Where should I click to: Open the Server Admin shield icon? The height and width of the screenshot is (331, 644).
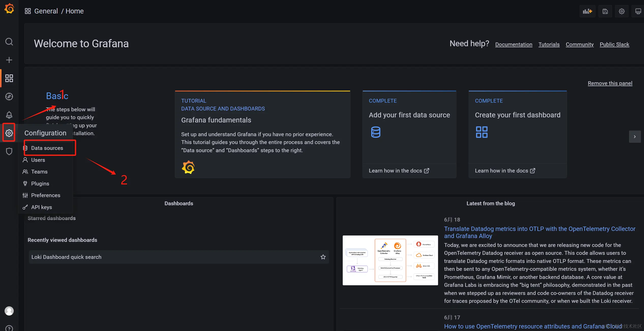click(9, 151)
